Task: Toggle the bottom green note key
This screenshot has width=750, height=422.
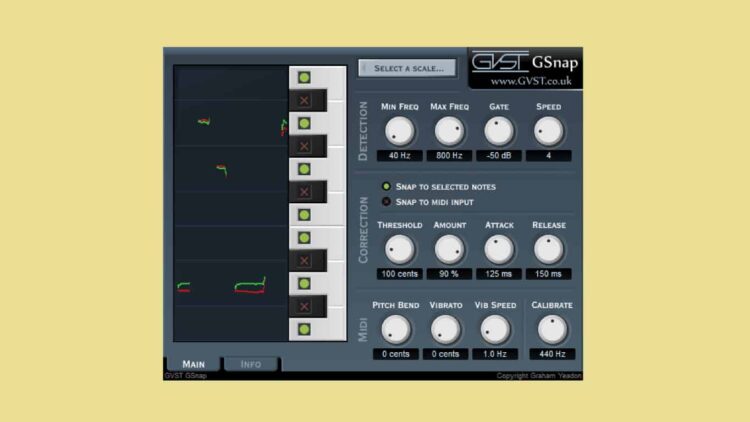Action: coord(304,329)
